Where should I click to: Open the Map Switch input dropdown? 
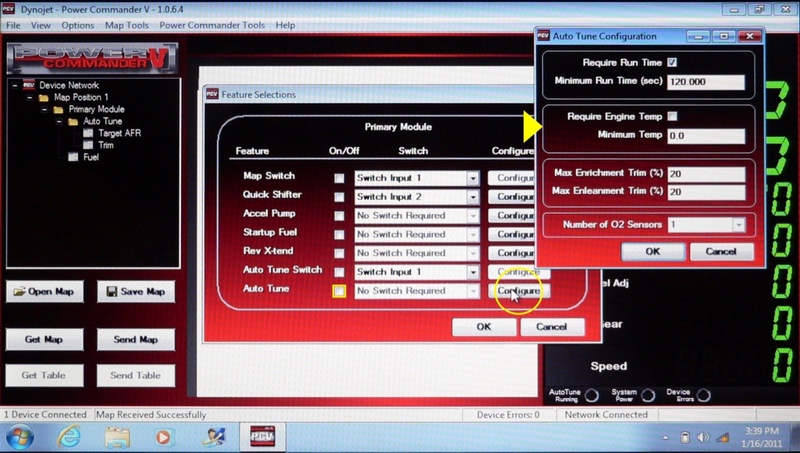472,178
